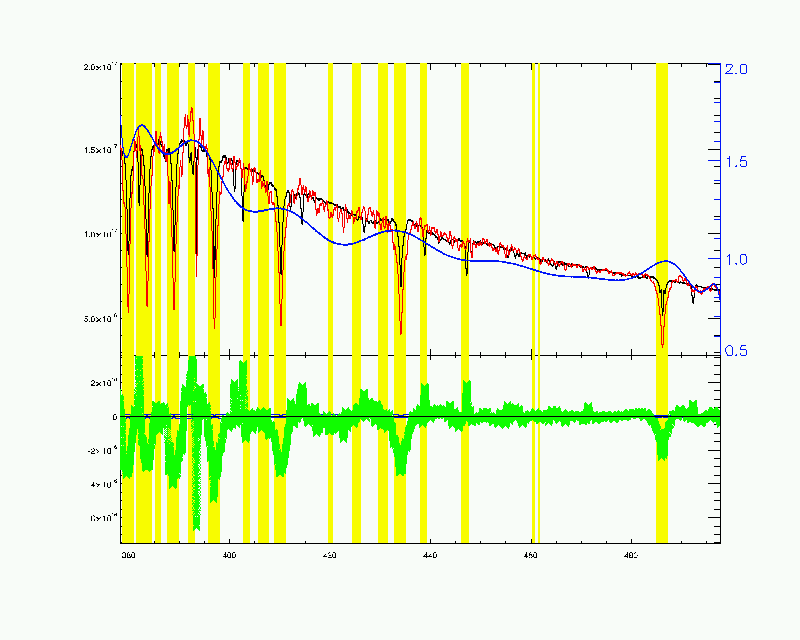Click the 5.0×10^6 left-axis label, upper panel

tap(101, 319)
